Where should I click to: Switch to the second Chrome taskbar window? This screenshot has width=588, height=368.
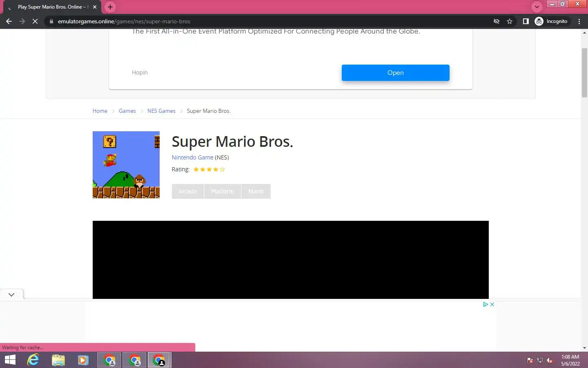coord(135,360)
